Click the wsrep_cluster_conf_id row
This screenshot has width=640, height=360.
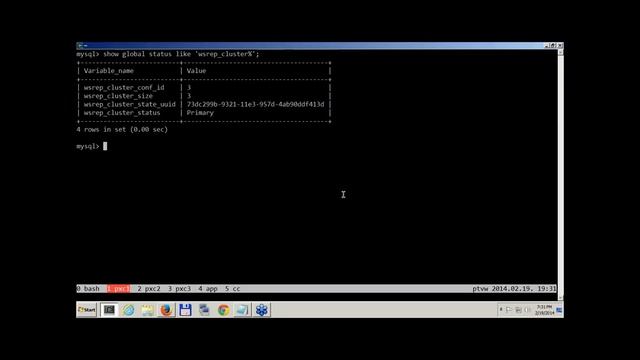click(x=204, y=87)
